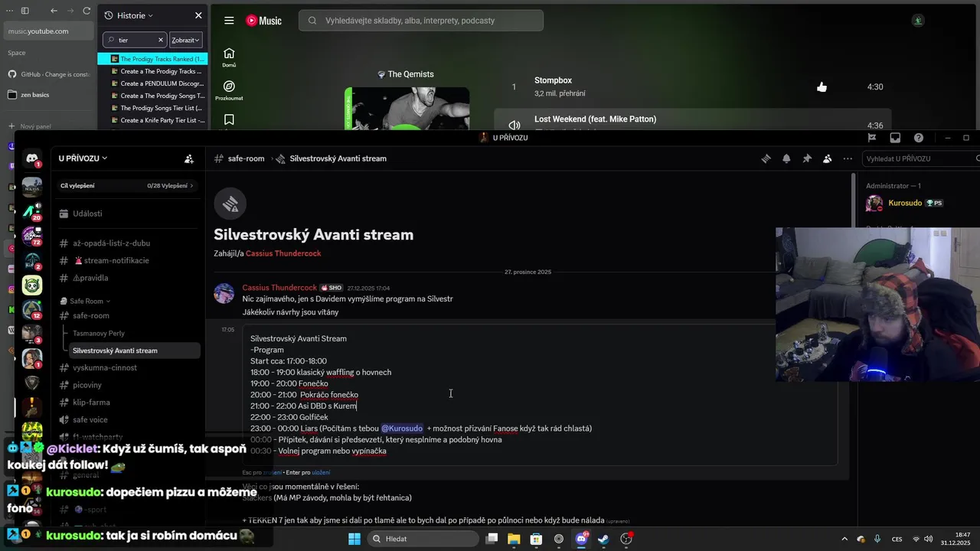Image resolution: width=980 pixels, height=551 pixels.
Task: Open Create a Knife Party Tier List entry
Action: click(x=152, y=120)
